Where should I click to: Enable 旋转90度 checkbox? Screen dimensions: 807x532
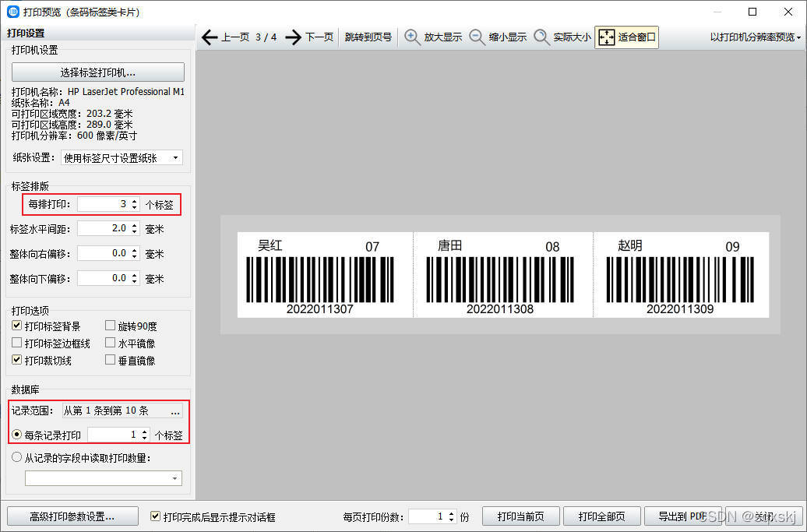(x=110, y=325)
